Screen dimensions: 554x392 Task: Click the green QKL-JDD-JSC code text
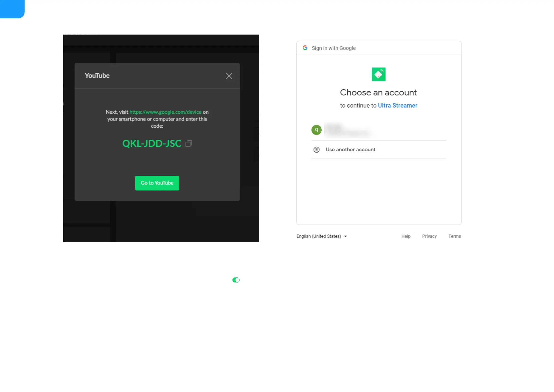pos(151,143)
